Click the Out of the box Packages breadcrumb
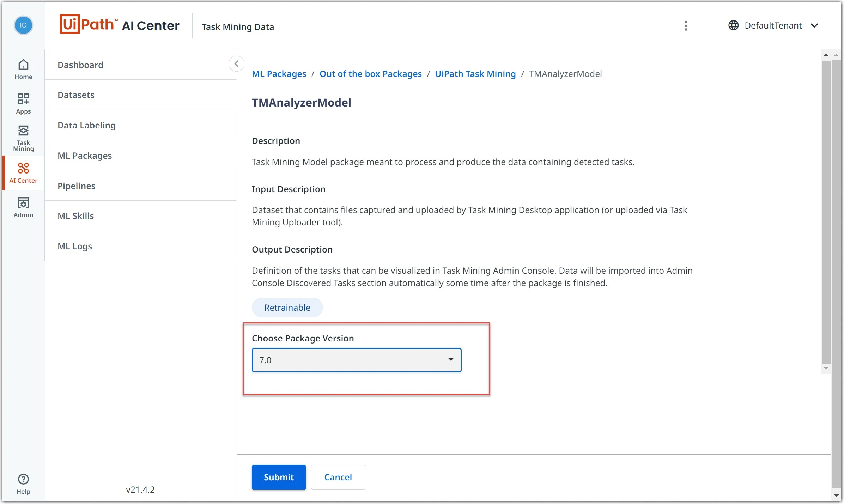 (x=370, y=74)
